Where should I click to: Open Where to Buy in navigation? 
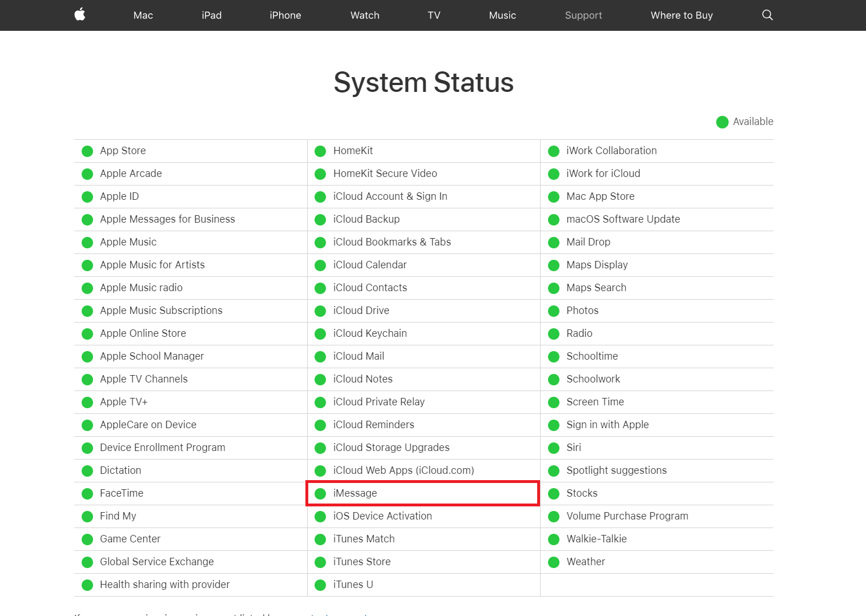(682, 15)
